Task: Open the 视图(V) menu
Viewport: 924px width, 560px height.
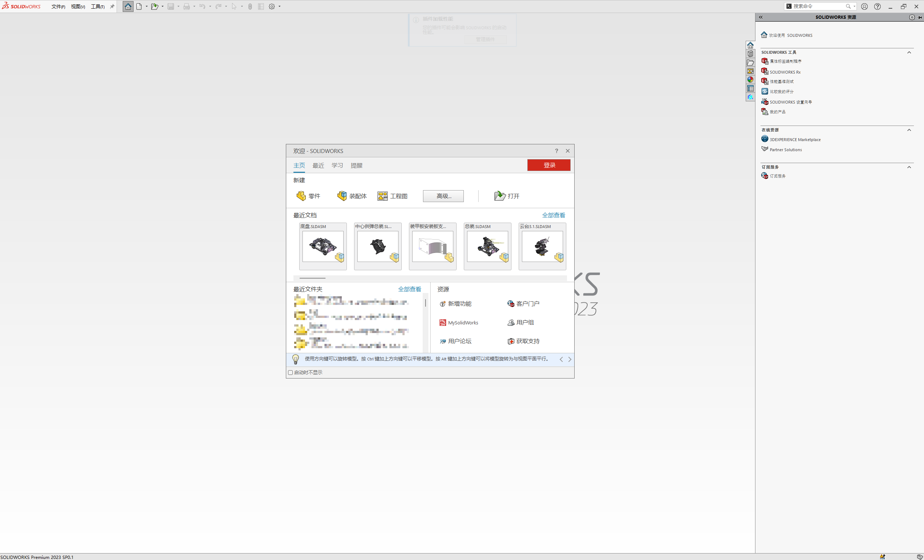Action: click(78, 7)
